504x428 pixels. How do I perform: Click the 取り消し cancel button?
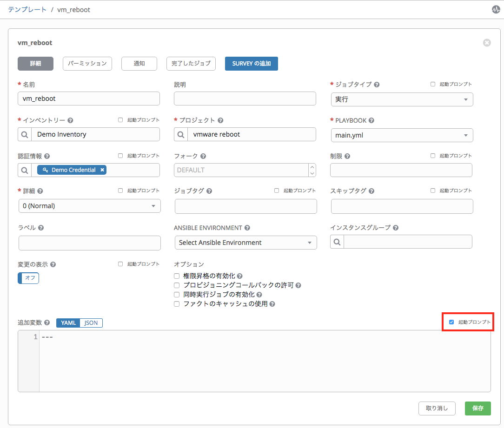tap(437, 408)
